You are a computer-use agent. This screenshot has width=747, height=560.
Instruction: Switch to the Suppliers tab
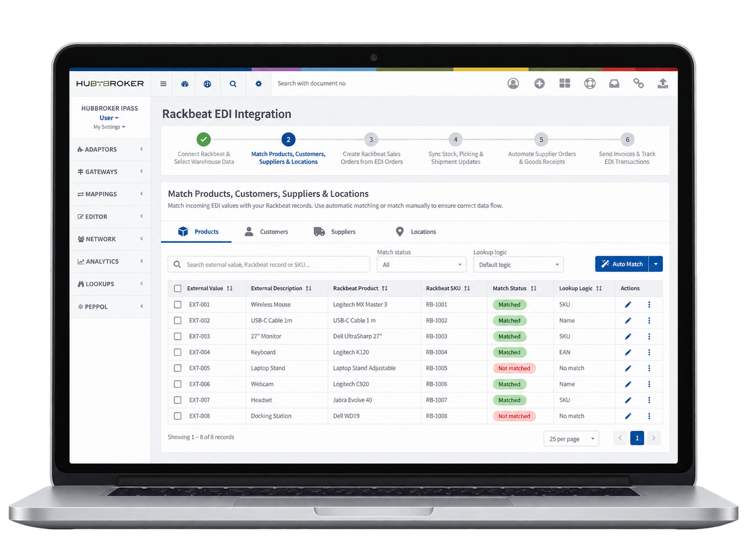[x=335, y=232]
